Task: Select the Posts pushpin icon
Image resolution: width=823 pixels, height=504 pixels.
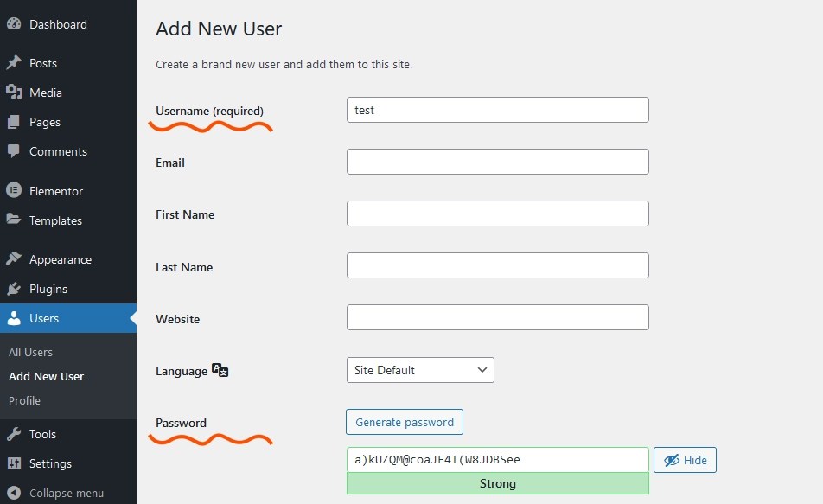Action: coord(16,62)
